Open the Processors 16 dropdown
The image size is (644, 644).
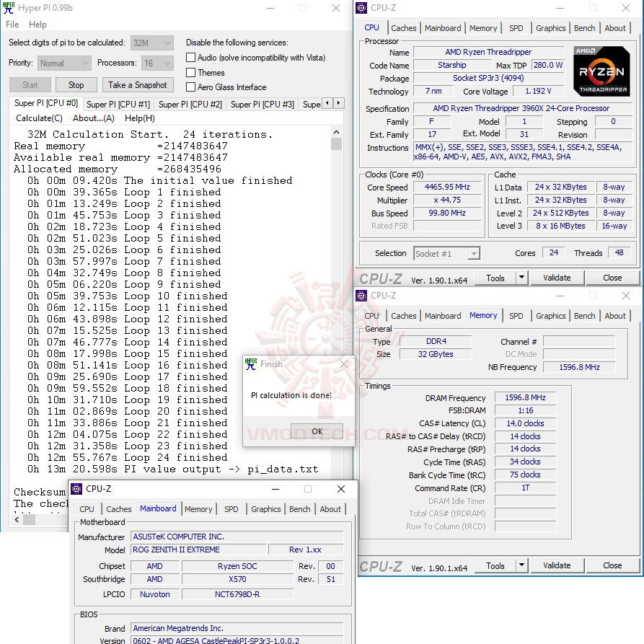click(157, 63)
